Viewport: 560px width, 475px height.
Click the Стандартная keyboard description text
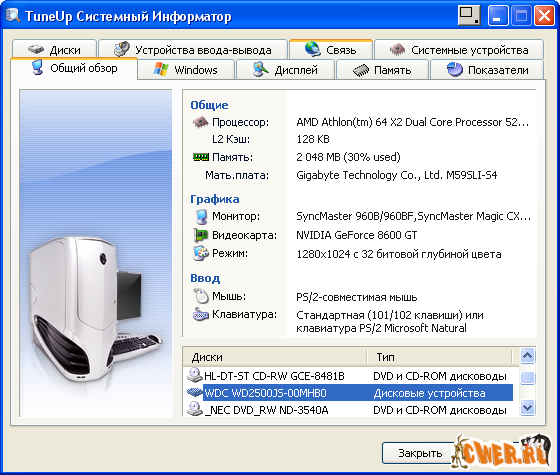(x=389, y=321)
